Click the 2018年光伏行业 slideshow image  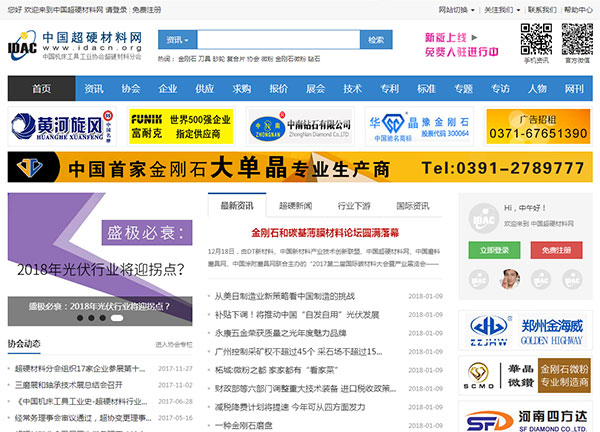[100, 259]
